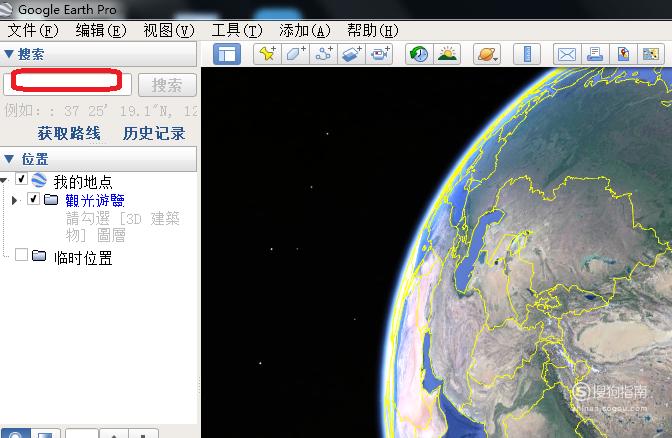Open the 帮助(H) menu
This screenshot has height=438, width=672.
(x=372, y=30)
